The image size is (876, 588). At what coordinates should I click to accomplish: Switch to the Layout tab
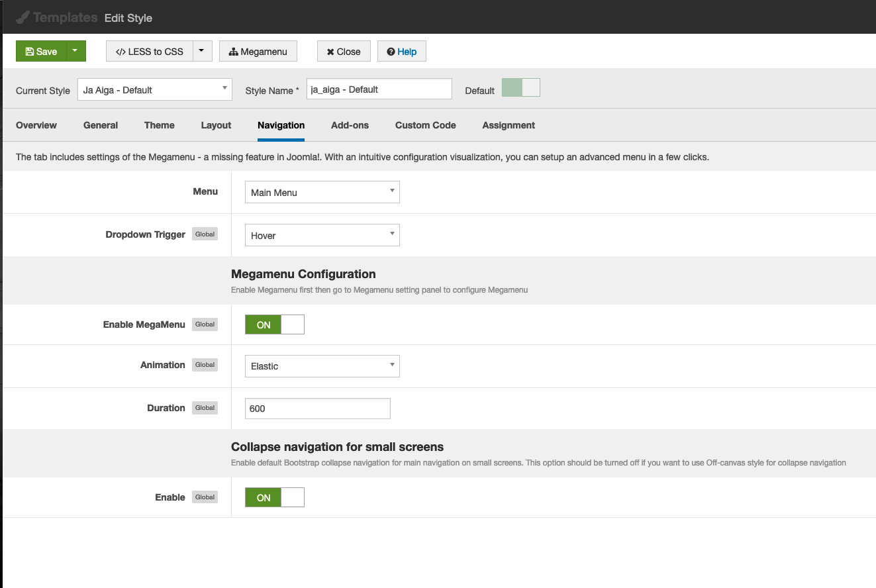click(216, 125)
